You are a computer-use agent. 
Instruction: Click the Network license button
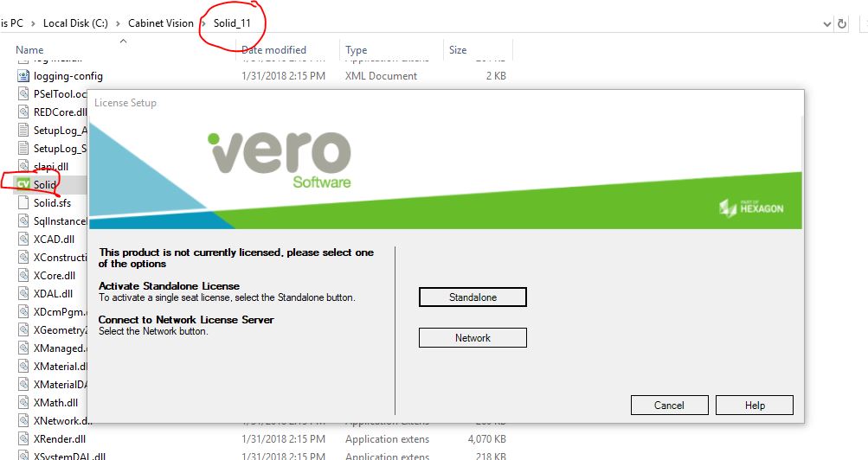coord(473,338)
